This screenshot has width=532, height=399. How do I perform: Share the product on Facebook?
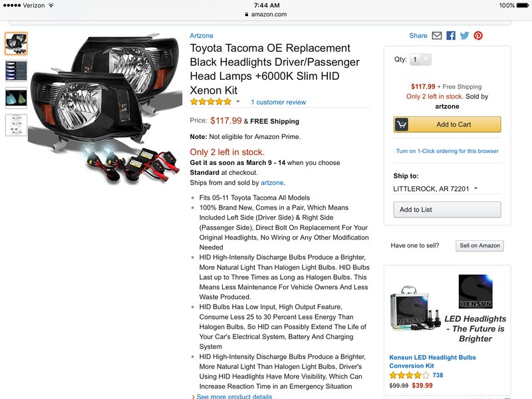pyautogui.click(x=451, y=36)
